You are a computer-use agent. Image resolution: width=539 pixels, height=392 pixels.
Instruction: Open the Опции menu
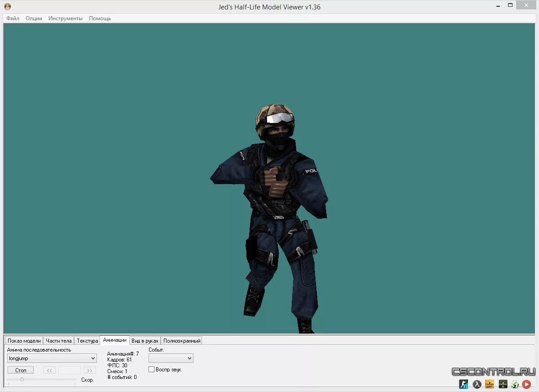click(x=34, y=18)
